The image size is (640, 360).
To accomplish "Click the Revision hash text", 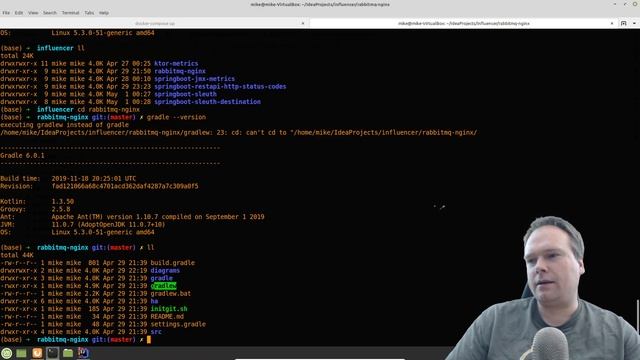I will 125,186.
